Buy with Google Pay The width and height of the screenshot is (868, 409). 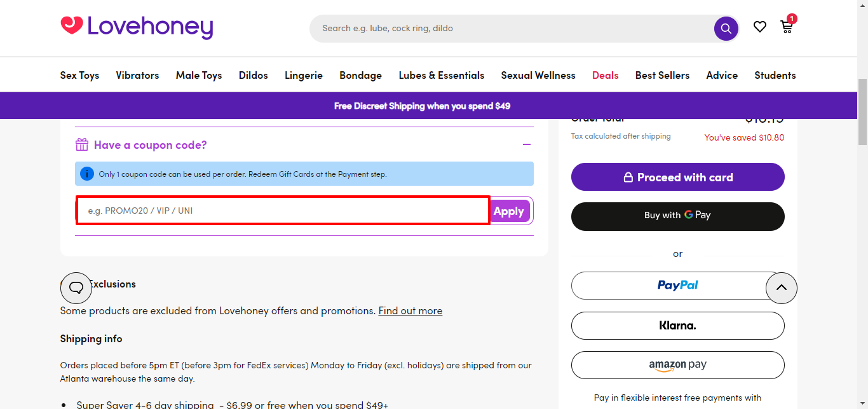[678, 216]
